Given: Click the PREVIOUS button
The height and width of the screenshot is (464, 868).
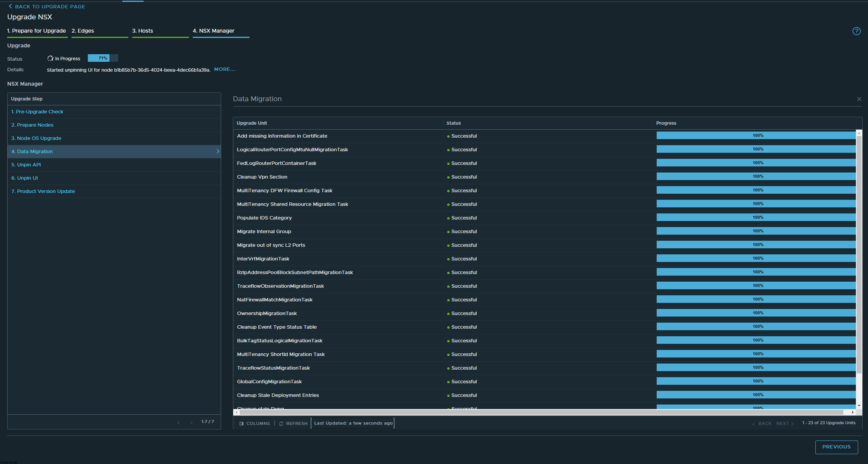Looking at the screenshot, I should (836, 447).
